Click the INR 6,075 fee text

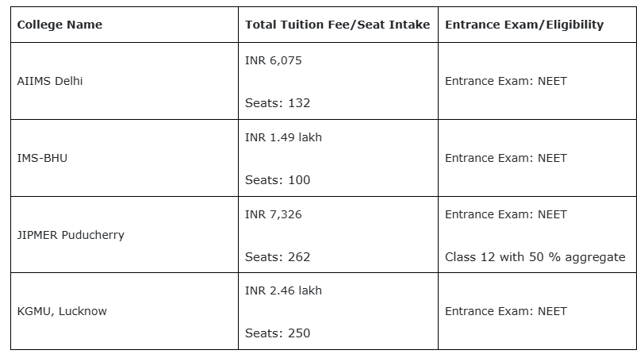[274, 60]
